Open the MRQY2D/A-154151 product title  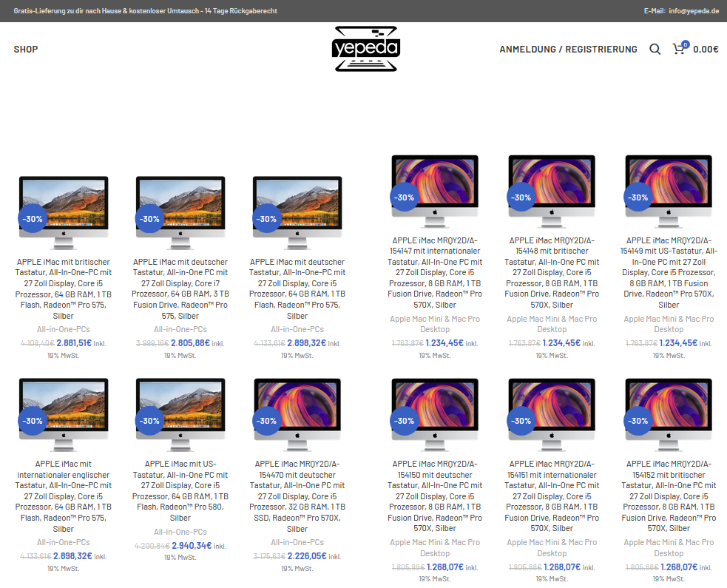pyautogui.click(x=552, y=496)
